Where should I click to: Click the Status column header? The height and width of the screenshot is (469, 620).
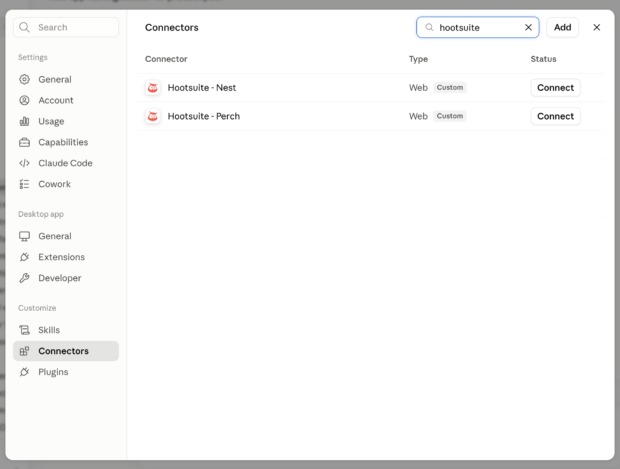[x=543, y=59]
